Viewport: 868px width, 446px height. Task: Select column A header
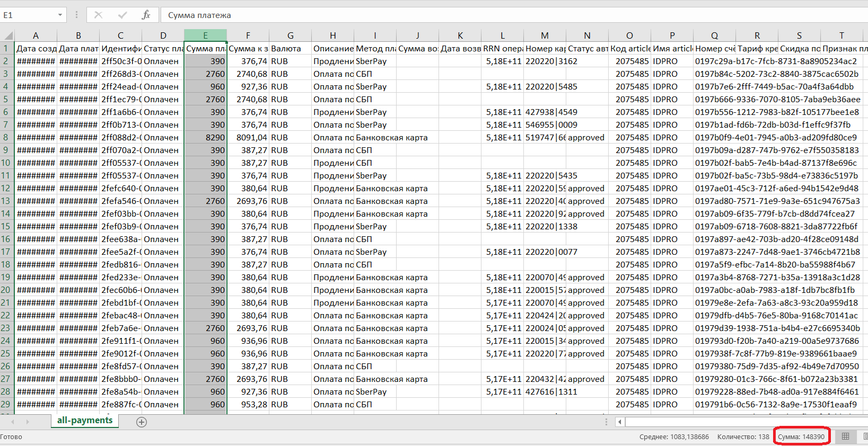coord(36,35)
